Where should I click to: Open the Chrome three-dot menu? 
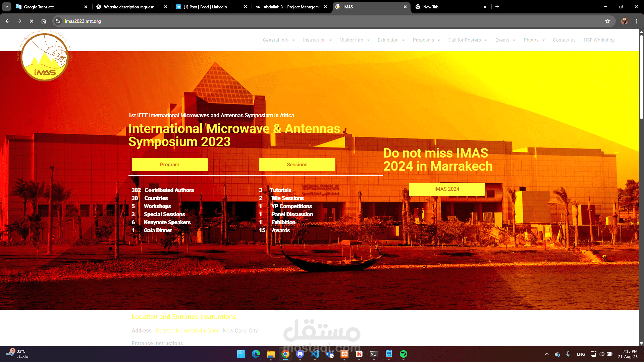[637, 21]
